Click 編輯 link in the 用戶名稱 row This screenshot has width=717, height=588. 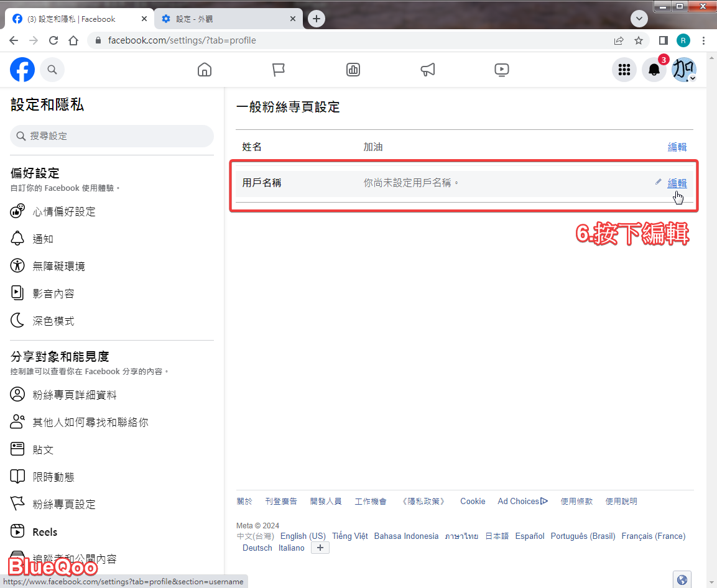pyautogui.click(x=677, y=183)
